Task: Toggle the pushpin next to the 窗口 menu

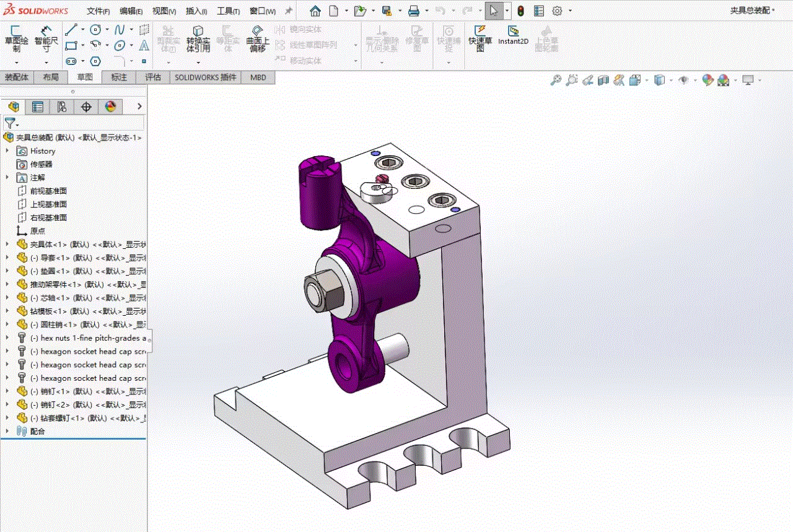Action: point(288,11)
